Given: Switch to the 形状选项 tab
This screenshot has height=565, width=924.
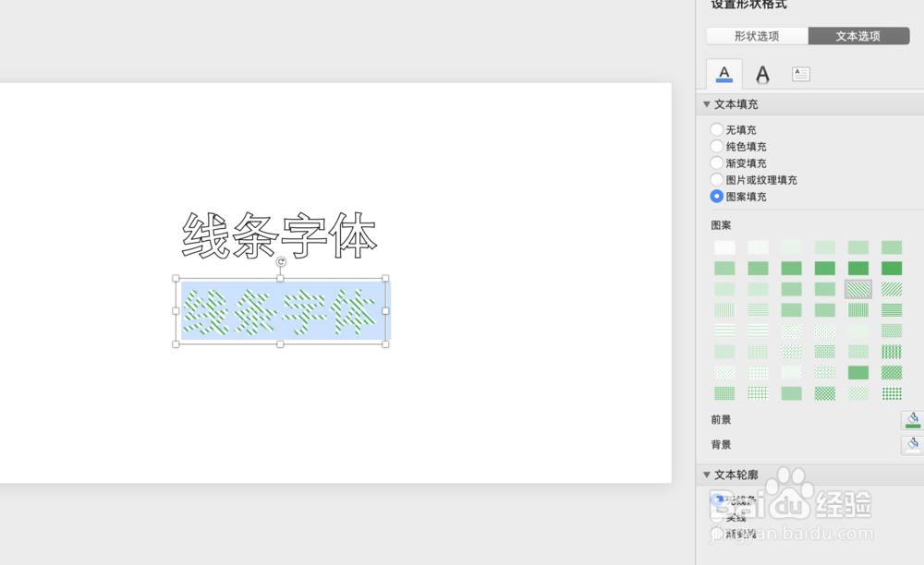Looking at the screenshot, I should [x=758, y=36].
